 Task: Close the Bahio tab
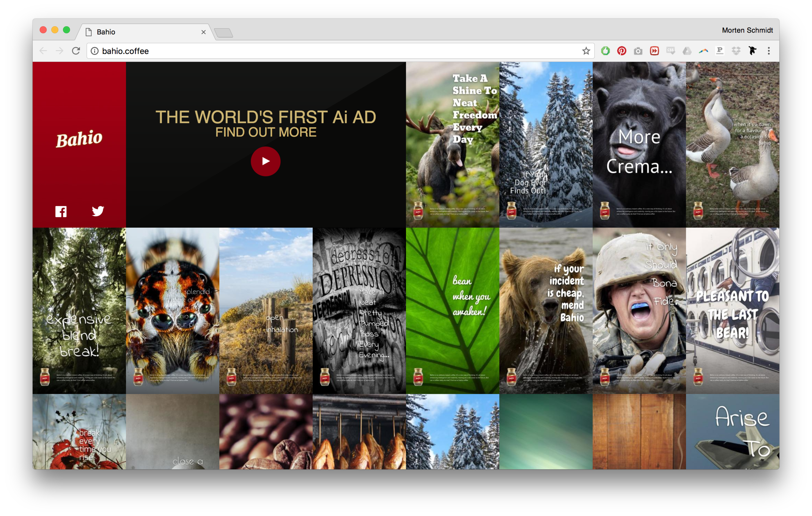pyautogui.click(x=203, y=32)
